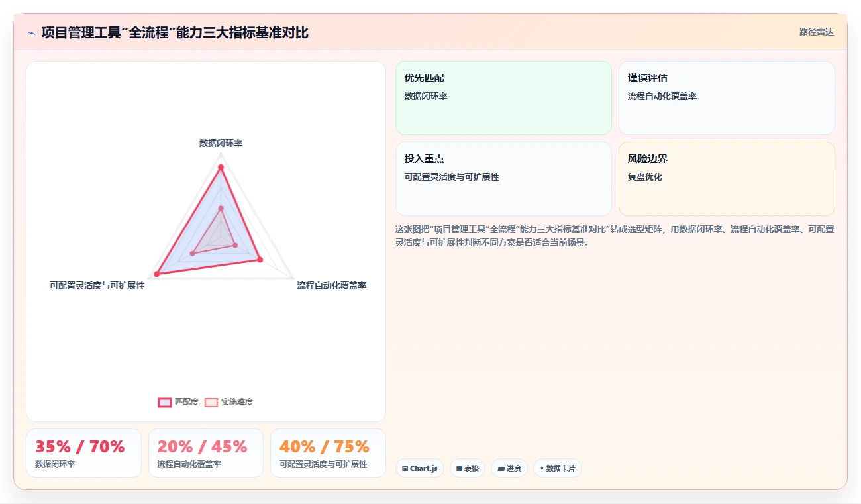Screen dimensions: 861x504
Task: Click the 表格 tag
Action: 468,468
